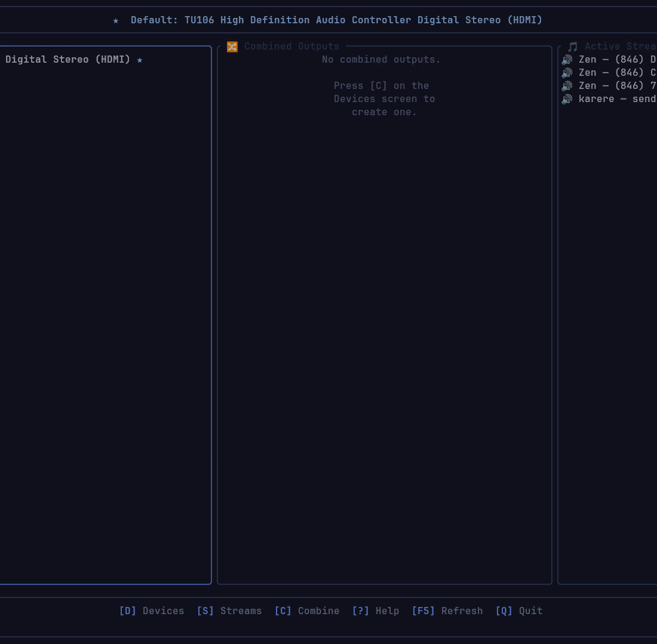Select [Q] Quit
Screen dimensions: 657x644
pos(519,611)
